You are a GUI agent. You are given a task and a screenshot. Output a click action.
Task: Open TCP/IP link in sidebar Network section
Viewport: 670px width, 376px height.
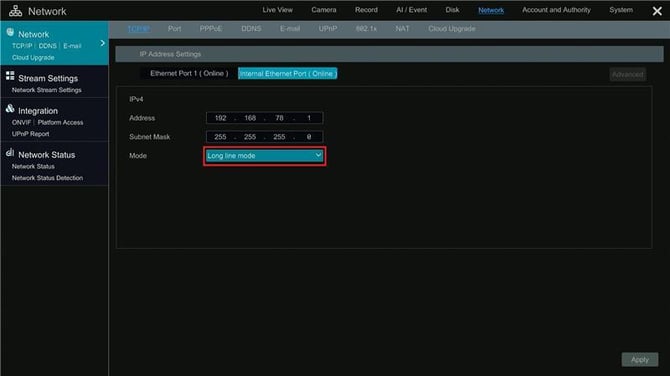click(22, 46)
